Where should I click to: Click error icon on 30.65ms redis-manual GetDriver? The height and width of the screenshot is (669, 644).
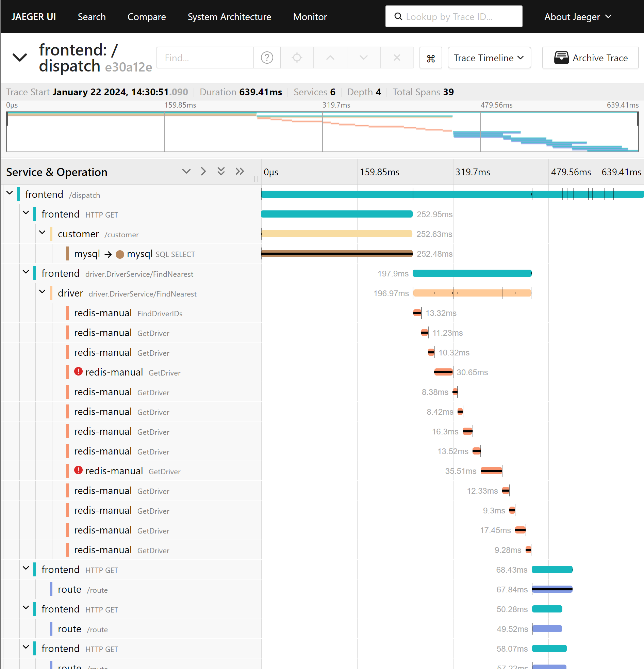click(79, 372)
